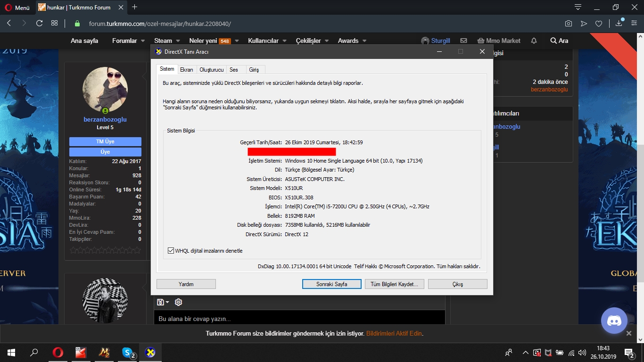Open Opera speed dial grid icon
Screen dimensions: 644x362
tap(55, 23)
